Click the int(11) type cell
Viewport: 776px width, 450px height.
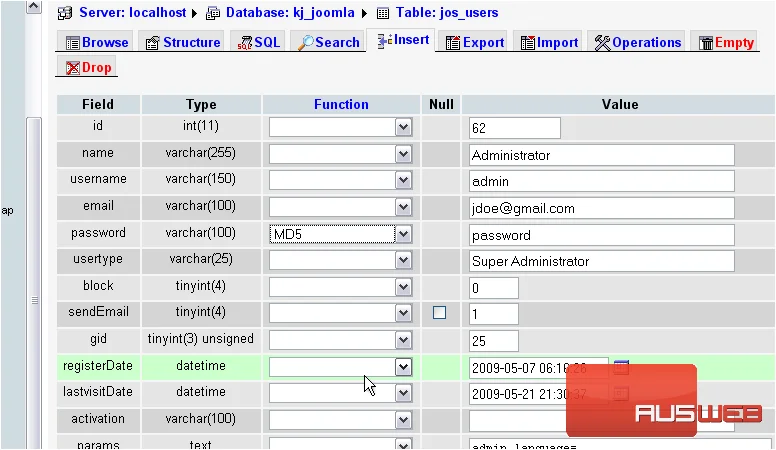click(201, 126)
